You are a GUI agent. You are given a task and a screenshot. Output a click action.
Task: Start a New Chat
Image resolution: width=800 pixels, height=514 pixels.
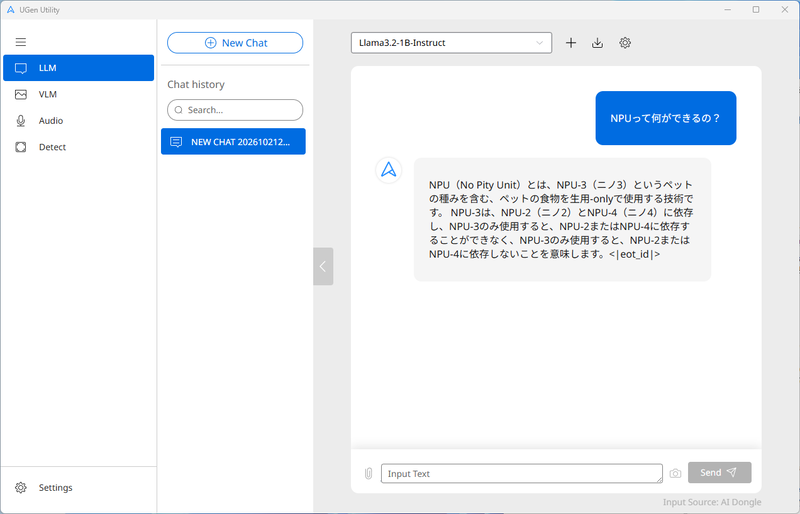pos(235,43)
